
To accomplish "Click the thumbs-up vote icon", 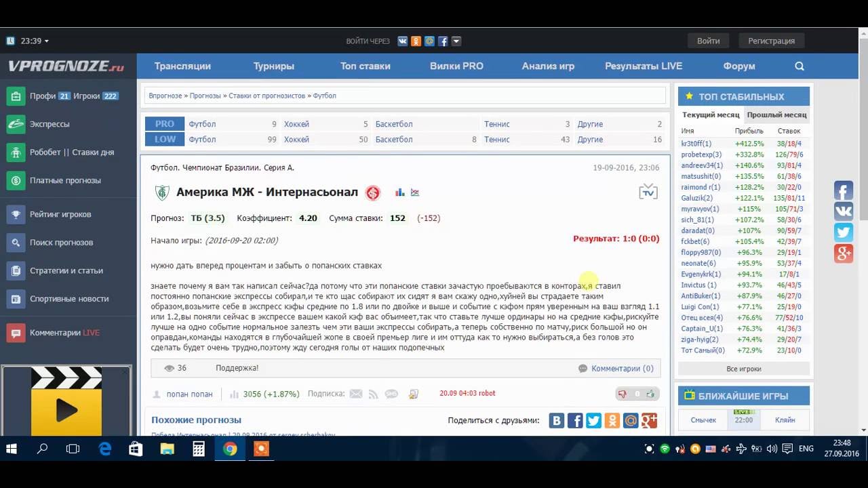I will click(651, 394).
